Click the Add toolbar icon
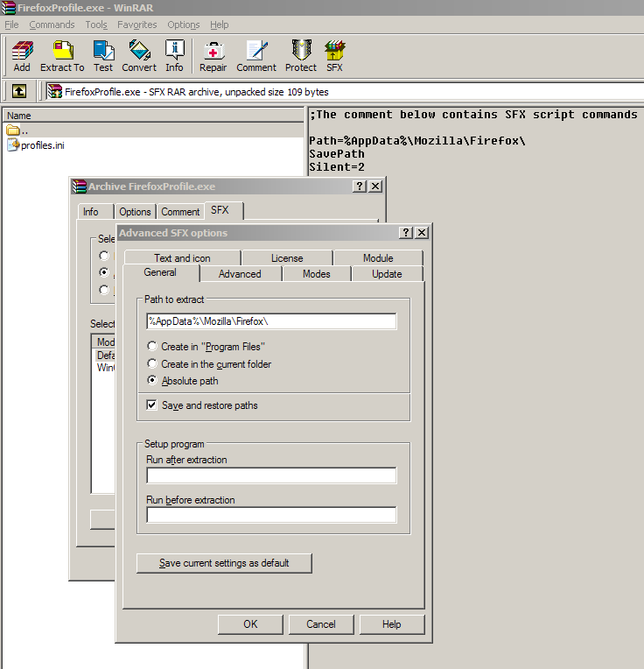 point(22,56)
